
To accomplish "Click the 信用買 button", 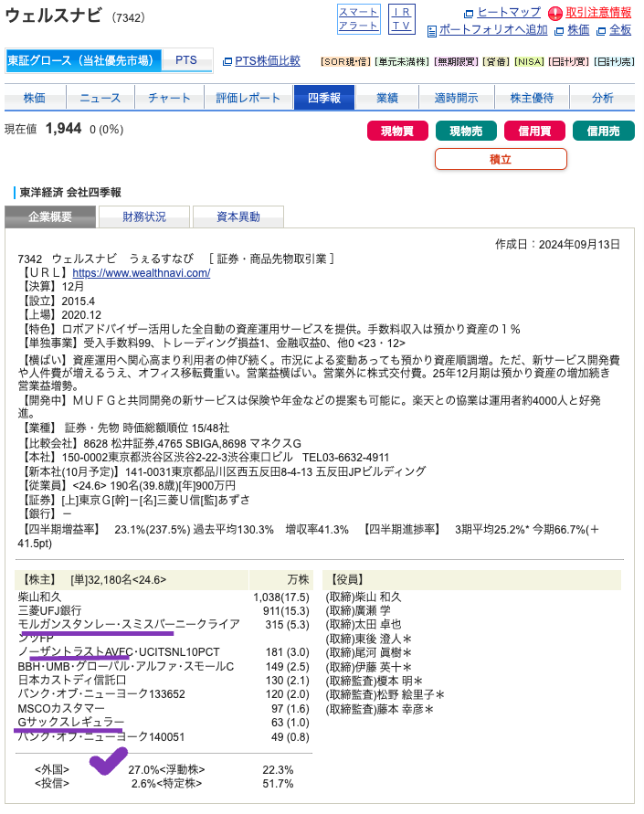I will pos(534,131).
